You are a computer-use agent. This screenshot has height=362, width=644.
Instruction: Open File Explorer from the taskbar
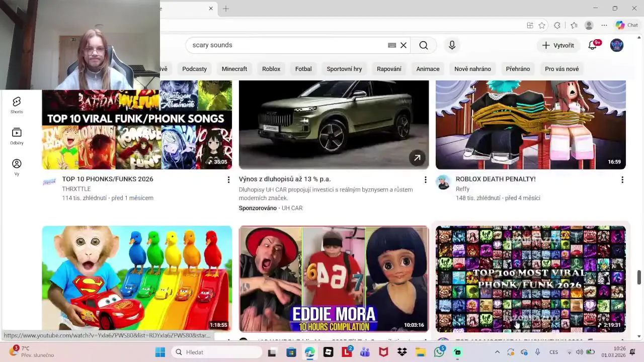click(421, 352)
